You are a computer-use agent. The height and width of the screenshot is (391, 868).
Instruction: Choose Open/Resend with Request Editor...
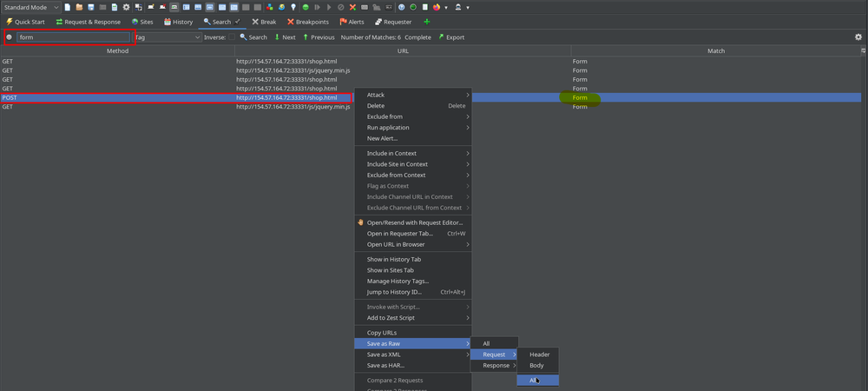[412, 222]
